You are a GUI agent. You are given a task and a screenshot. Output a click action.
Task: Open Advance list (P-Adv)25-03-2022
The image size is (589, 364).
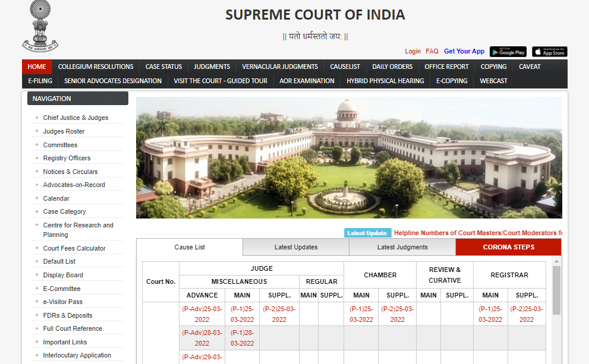(x=202, y=314)
